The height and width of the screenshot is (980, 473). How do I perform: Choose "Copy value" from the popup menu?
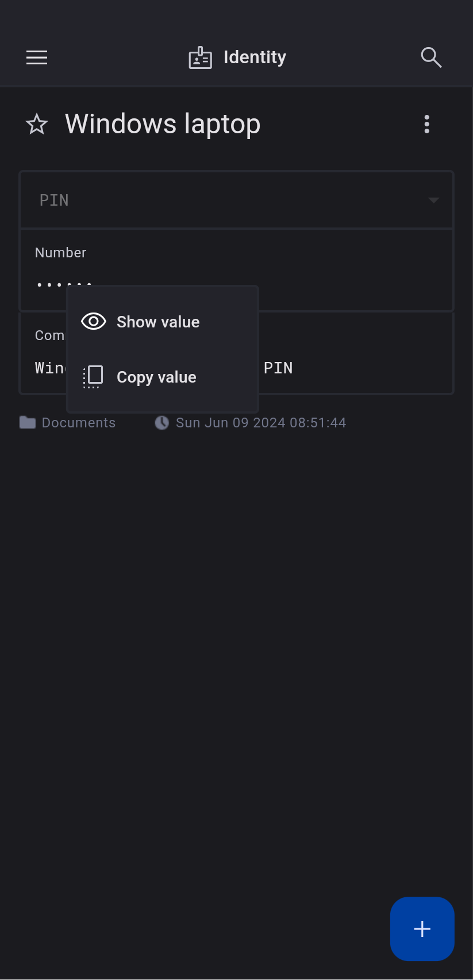(156, 377)
